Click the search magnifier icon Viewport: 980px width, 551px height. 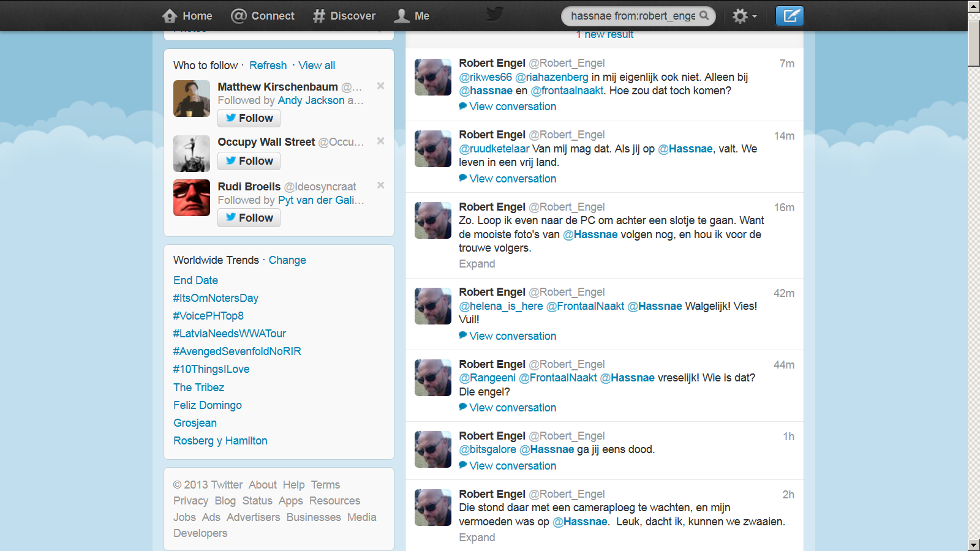(704, 16)
